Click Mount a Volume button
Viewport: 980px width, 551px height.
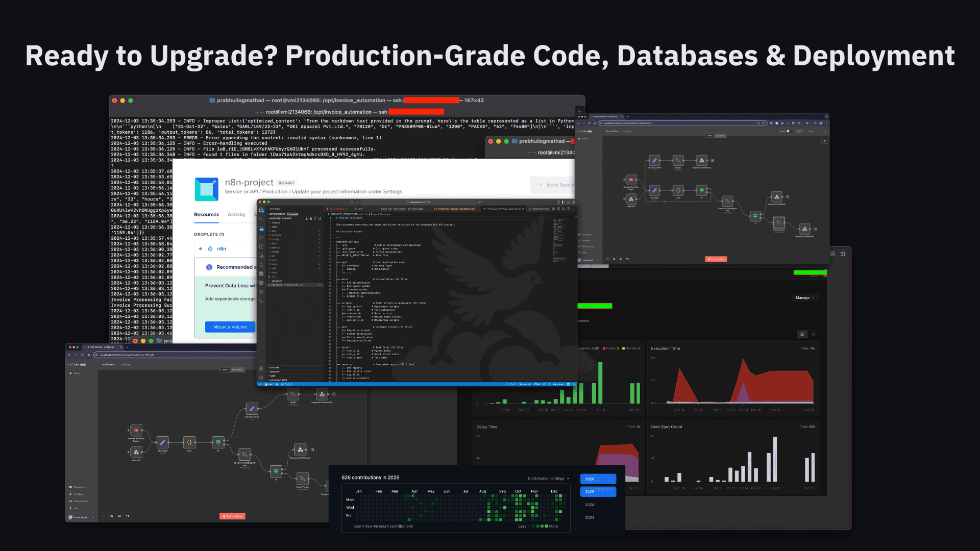(x=230, y=327)
